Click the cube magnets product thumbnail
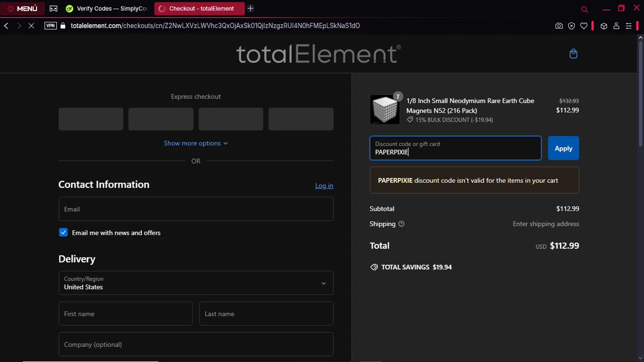 [x=385, y=110]
